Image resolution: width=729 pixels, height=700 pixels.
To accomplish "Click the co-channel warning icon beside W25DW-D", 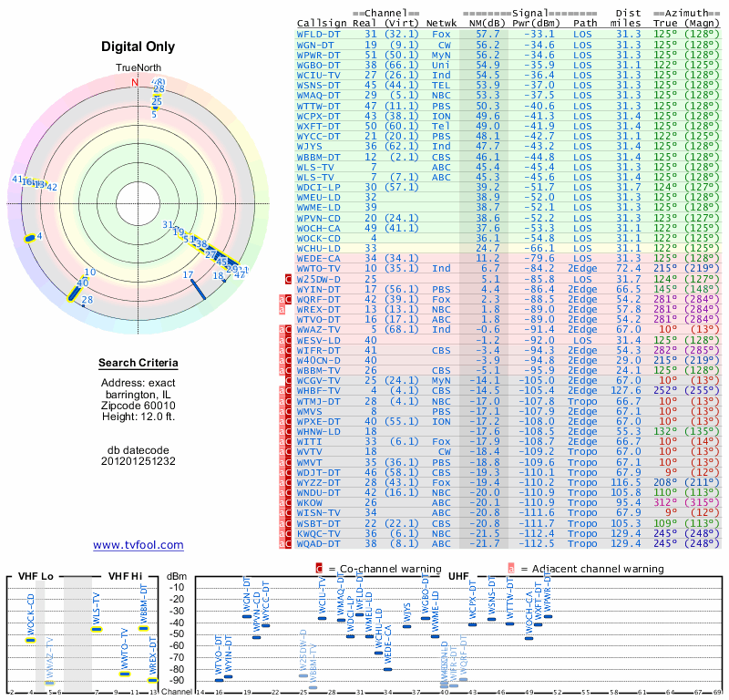I will (289, 279).
